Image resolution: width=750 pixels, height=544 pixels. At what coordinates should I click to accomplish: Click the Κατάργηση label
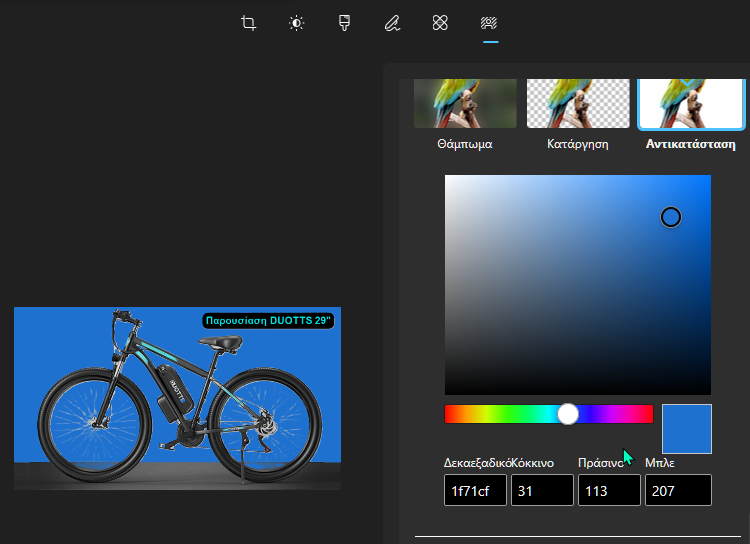pos(578,144)
